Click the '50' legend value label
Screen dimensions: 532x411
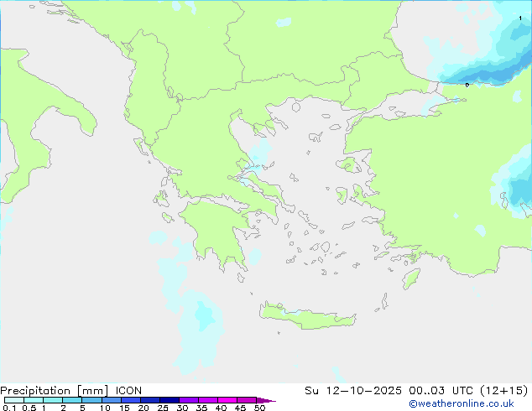coord(259,408)
